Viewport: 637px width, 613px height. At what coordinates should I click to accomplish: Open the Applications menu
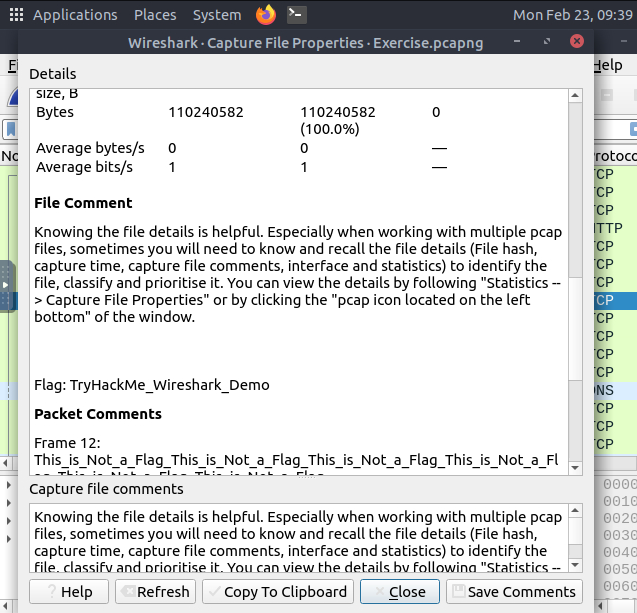pyautogui.click(x=75, y=15)
